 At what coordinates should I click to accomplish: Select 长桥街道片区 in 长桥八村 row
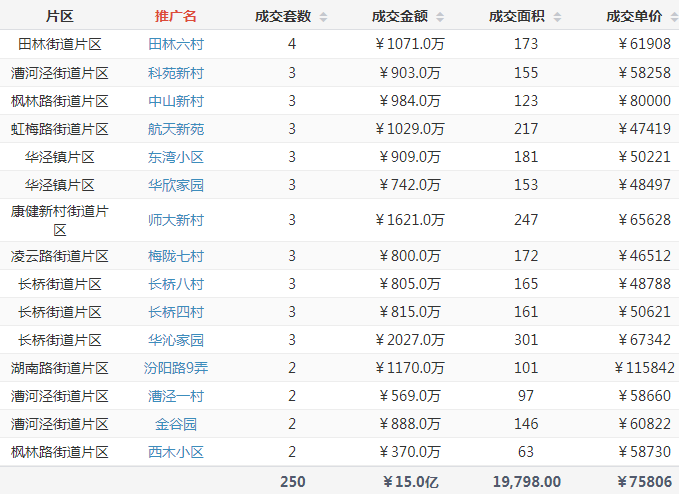click(x=60, y=284)
